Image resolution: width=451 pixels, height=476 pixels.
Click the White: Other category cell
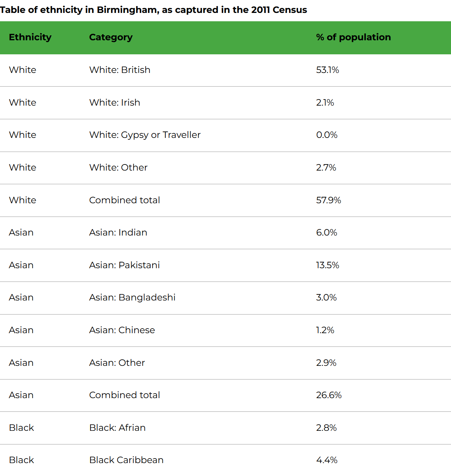(118, 168)
